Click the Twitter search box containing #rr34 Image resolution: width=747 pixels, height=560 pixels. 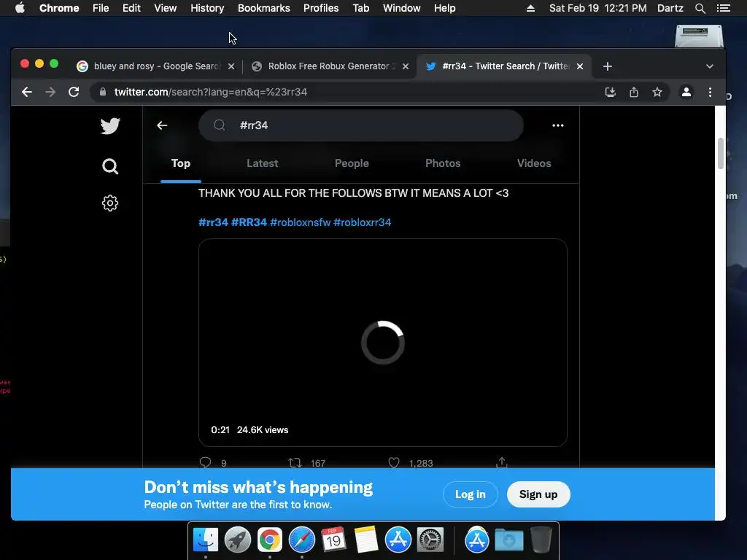(x=361, y=125)
